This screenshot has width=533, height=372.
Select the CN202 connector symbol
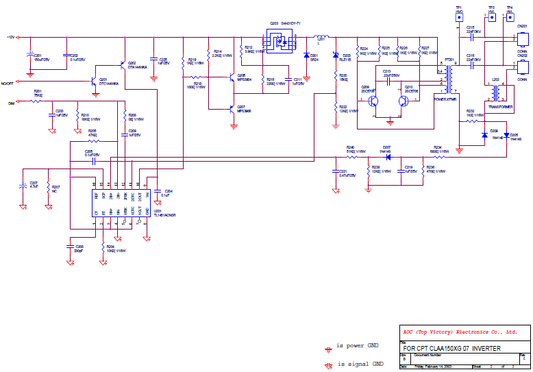click(523, 67)
